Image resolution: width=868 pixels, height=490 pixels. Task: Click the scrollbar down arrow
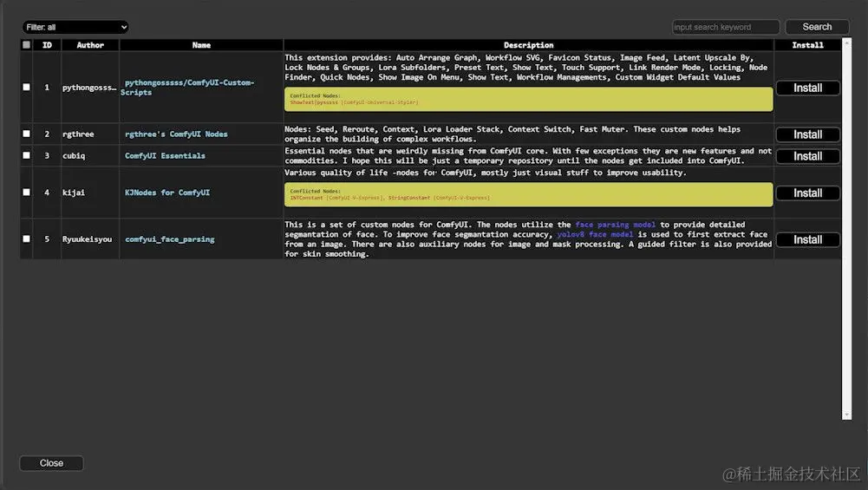(x=846, y=415)
